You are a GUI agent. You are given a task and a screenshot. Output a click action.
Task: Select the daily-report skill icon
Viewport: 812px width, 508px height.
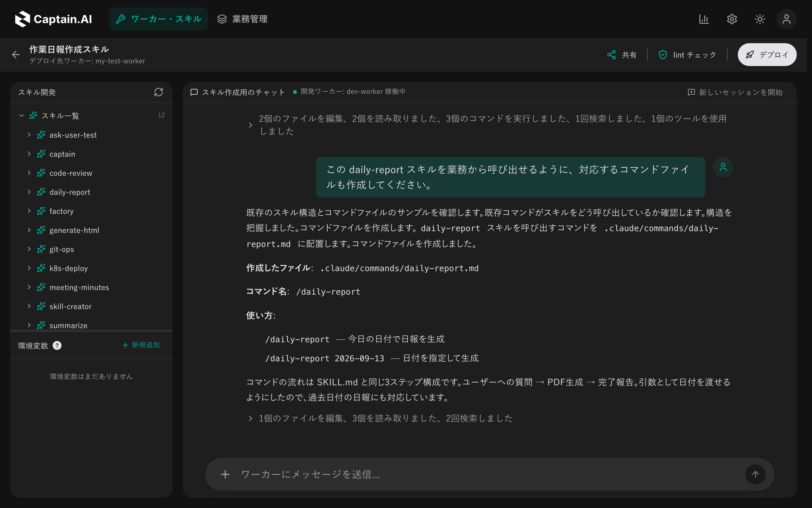(x=41, y=192)
